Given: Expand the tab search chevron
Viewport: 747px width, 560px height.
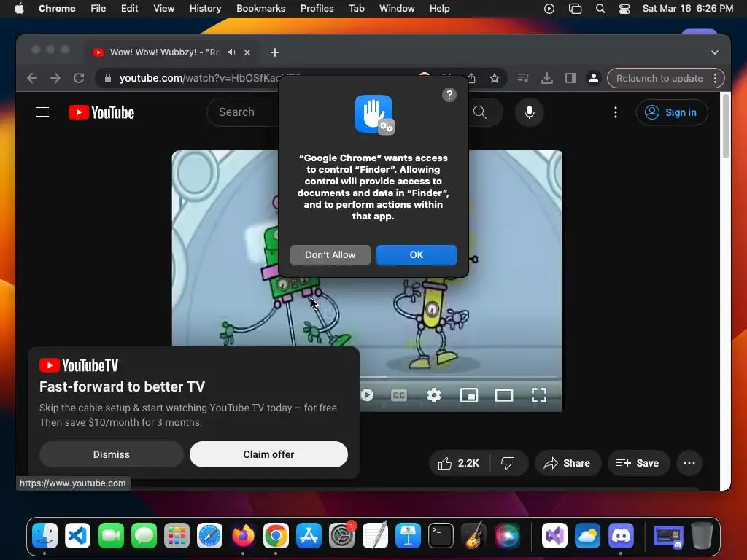Looking at the screenshot, I should click(x=715, y=52).
